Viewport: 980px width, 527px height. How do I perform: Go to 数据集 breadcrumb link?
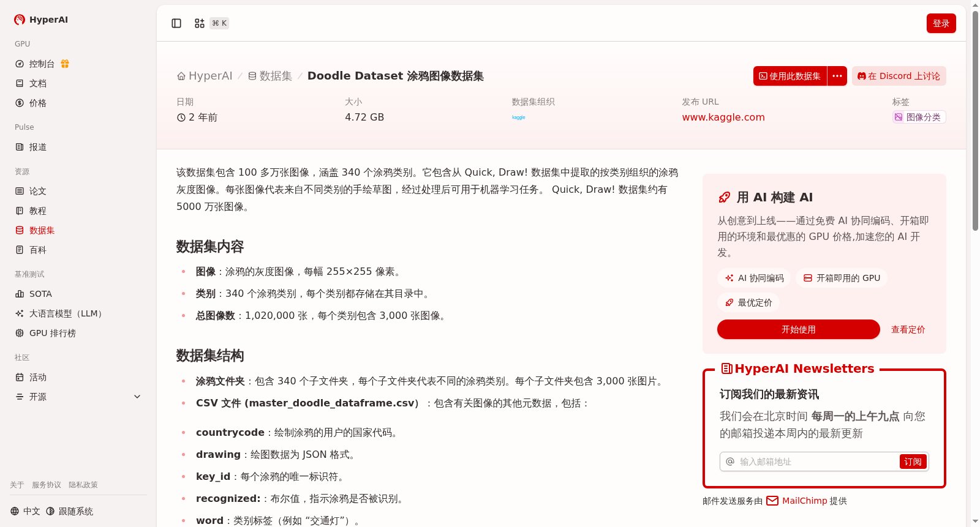270,76
